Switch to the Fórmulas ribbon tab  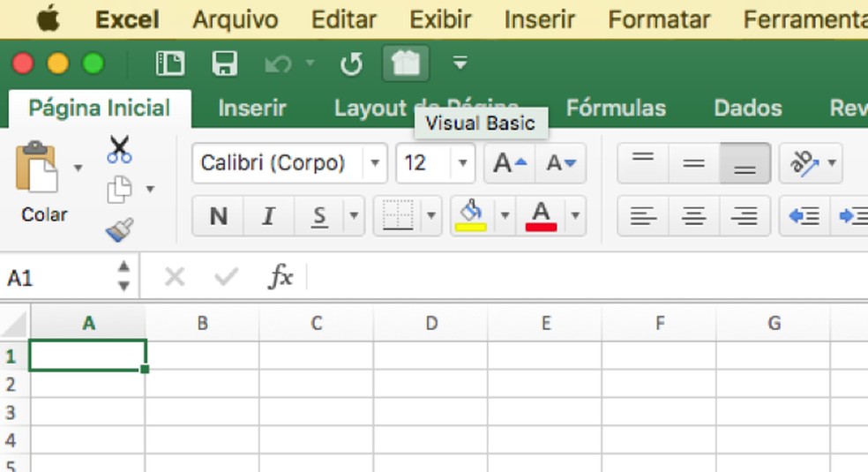coord(616,109)
